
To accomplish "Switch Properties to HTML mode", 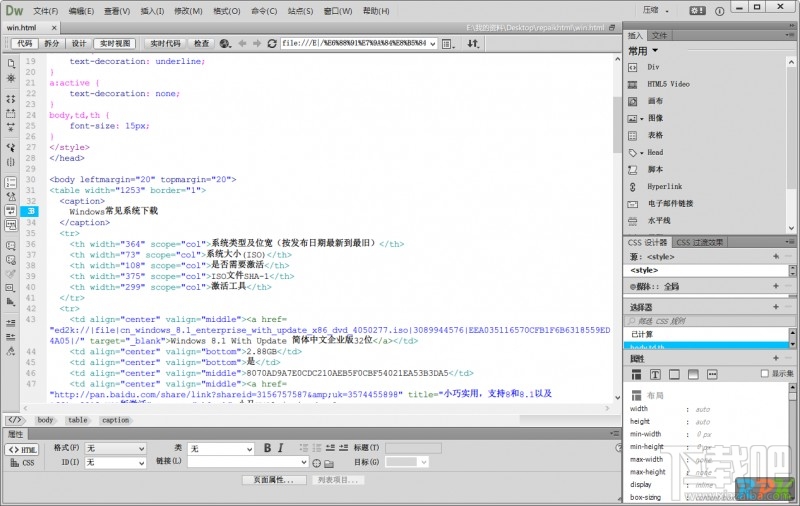I will pyautogui.click(x=21, y=450).
